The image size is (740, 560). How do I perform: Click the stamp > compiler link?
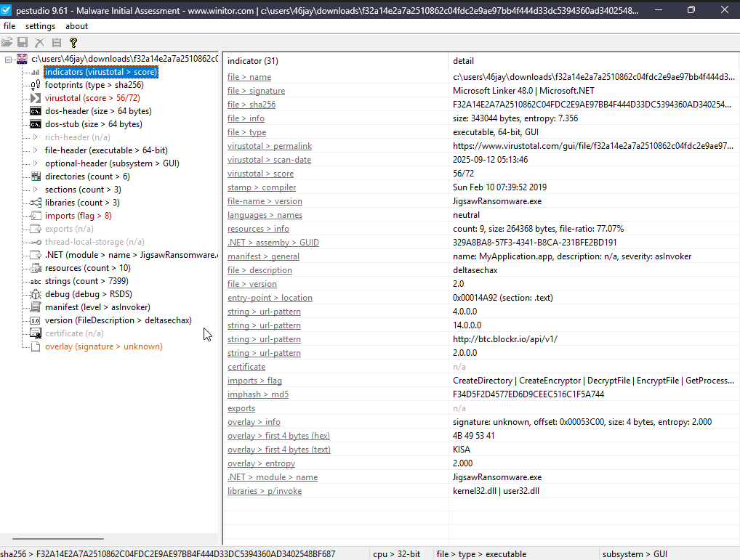coord(262,187)
